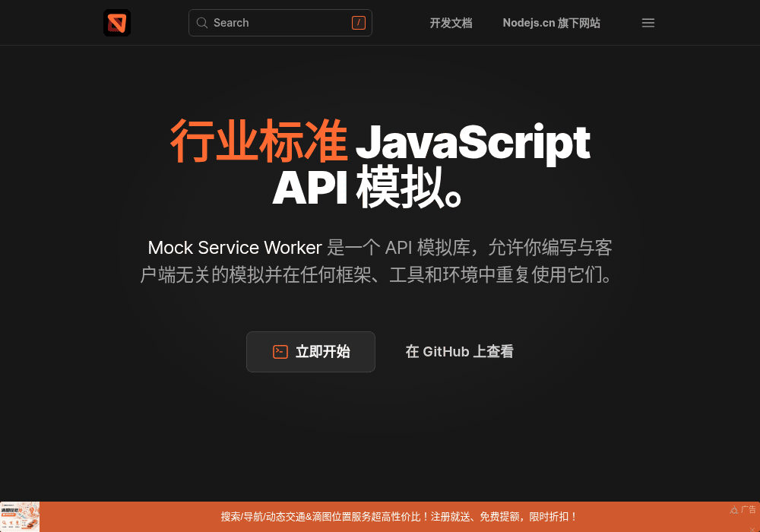Open the 在 GitHub 上查看 link
Viewport: 760px width, 532px height.
460,352
